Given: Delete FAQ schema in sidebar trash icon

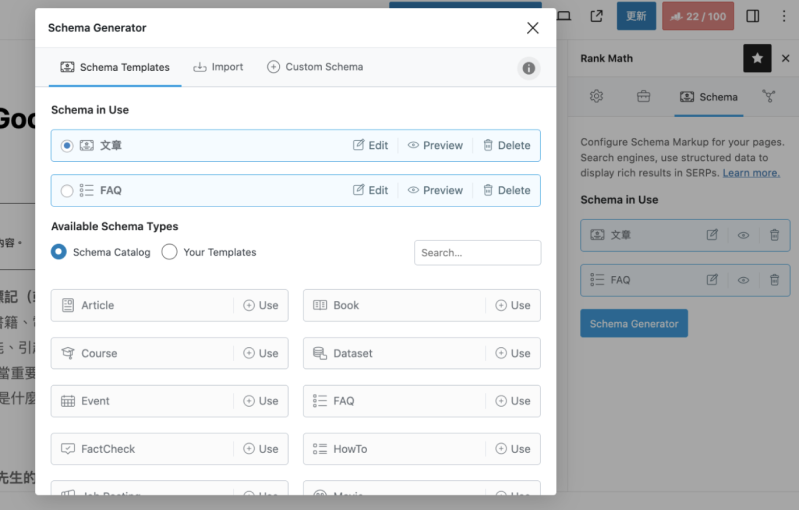Looking at the screenshot, I should (x=775, y=280).
